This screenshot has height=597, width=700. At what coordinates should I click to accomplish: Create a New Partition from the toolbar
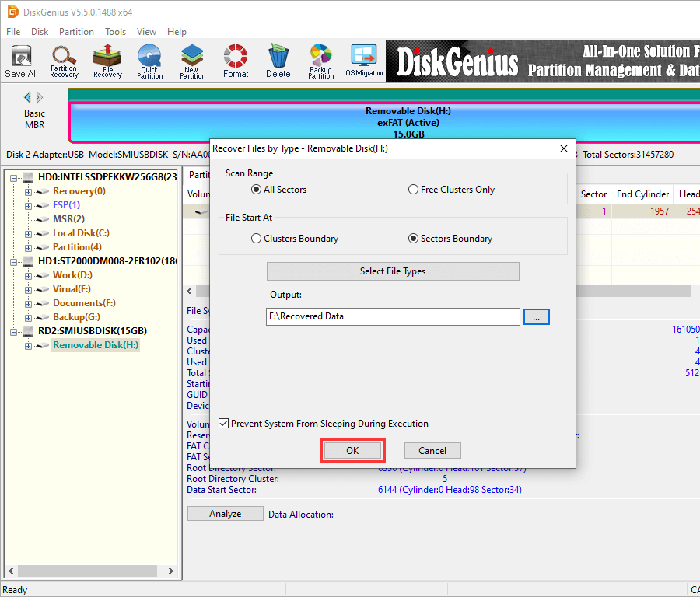[x=192, y=61]
